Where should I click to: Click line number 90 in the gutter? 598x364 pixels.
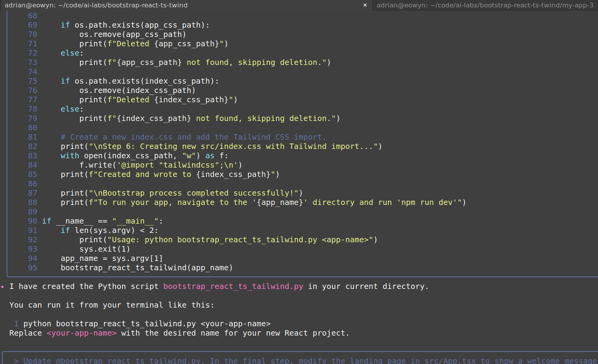[x=32, y=221]
